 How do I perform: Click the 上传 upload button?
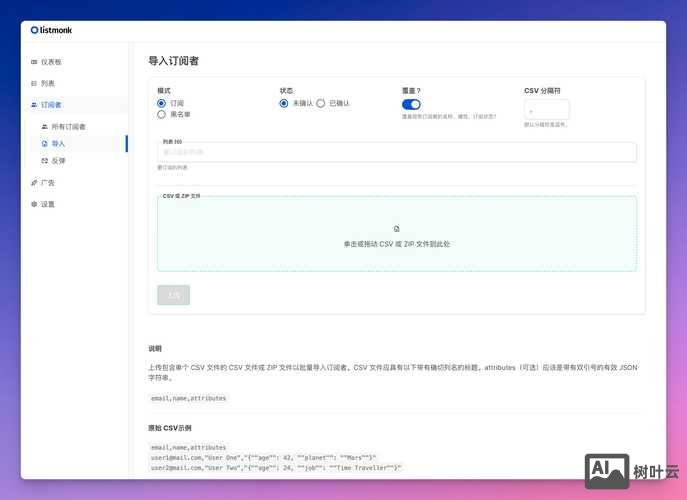coord(174,295)
